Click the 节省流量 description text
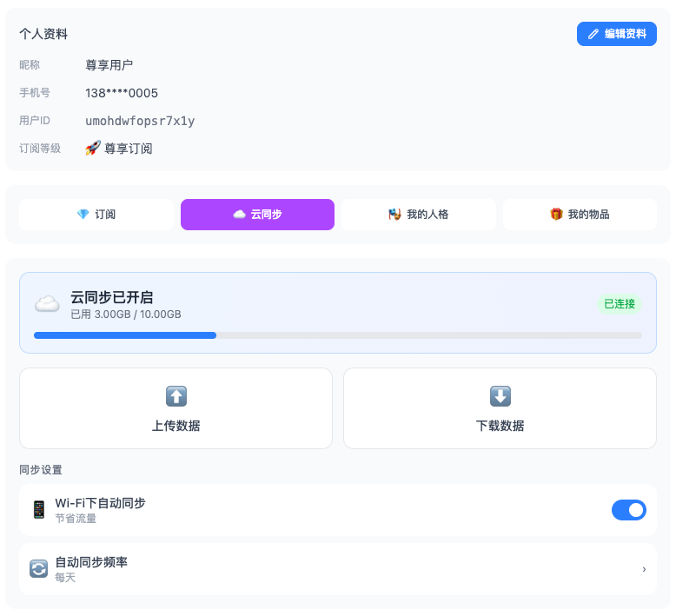 [76, 519]
